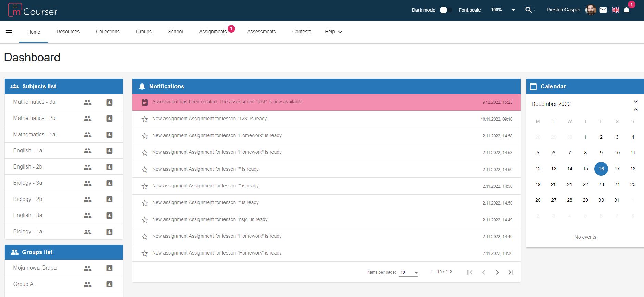Open members icon for Biology - 1a
This screenshot has height=297, width=644.
coord(88,232)
